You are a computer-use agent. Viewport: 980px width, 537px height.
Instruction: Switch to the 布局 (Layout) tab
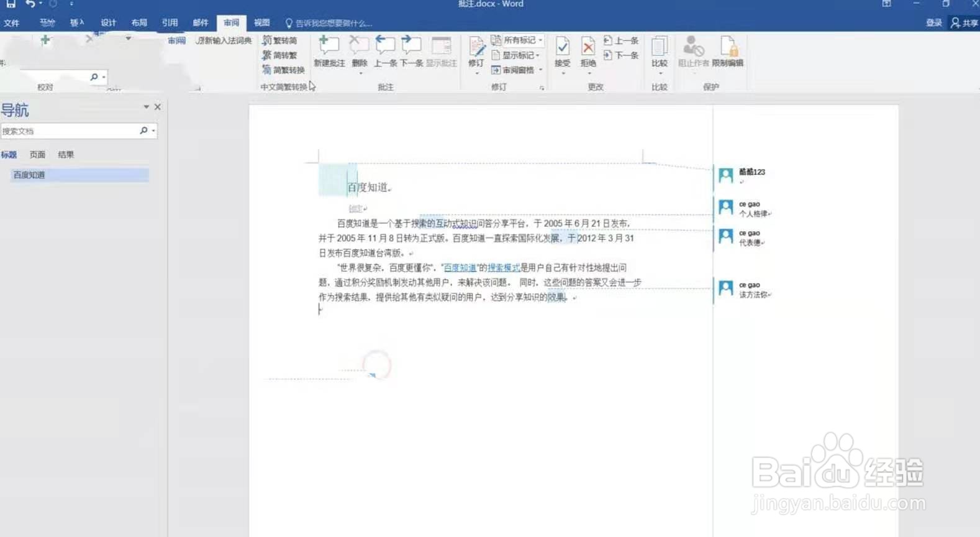tap(139, 23)
